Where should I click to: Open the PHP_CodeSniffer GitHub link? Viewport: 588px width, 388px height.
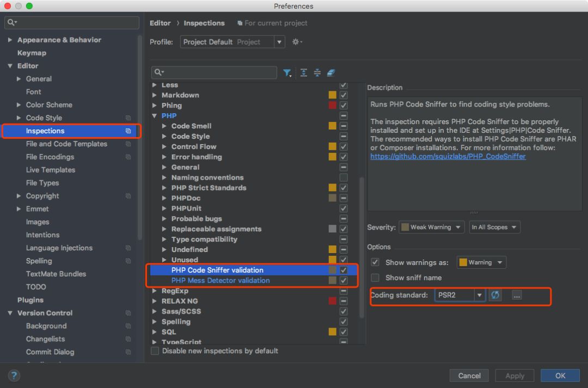click(x=448, y=156)
